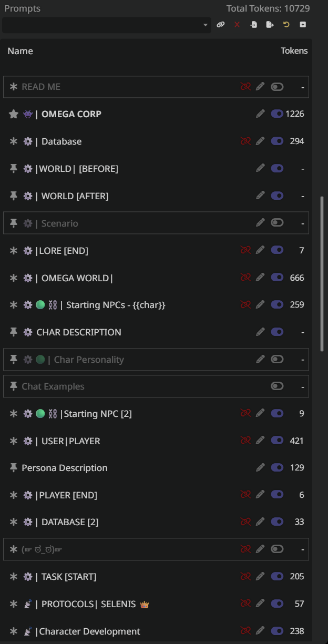328x644 pixels.
Task: Click the insert prompt link icon
Action: [221, 25]
